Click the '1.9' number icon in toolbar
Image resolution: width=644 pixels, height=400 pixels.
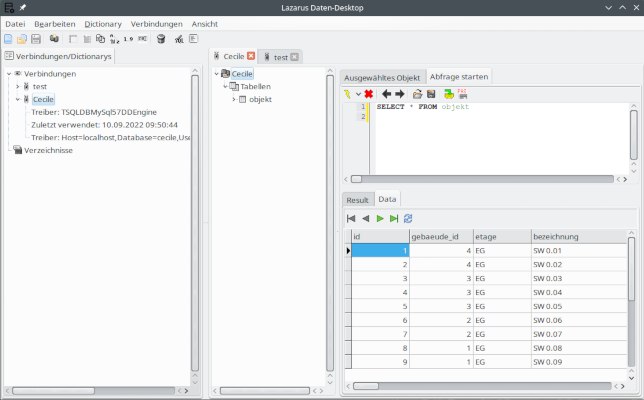pos(128,39)
